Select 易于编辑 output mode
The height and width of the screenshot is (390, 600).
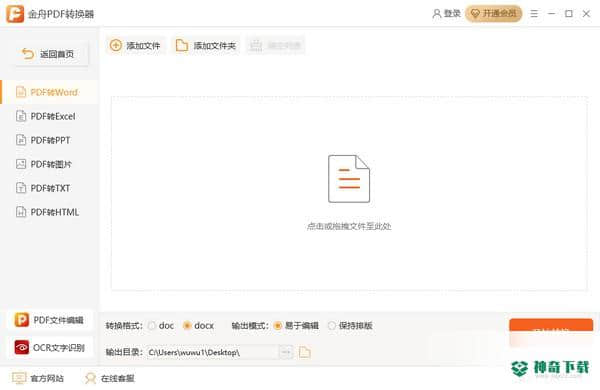(x=278, y=326)
